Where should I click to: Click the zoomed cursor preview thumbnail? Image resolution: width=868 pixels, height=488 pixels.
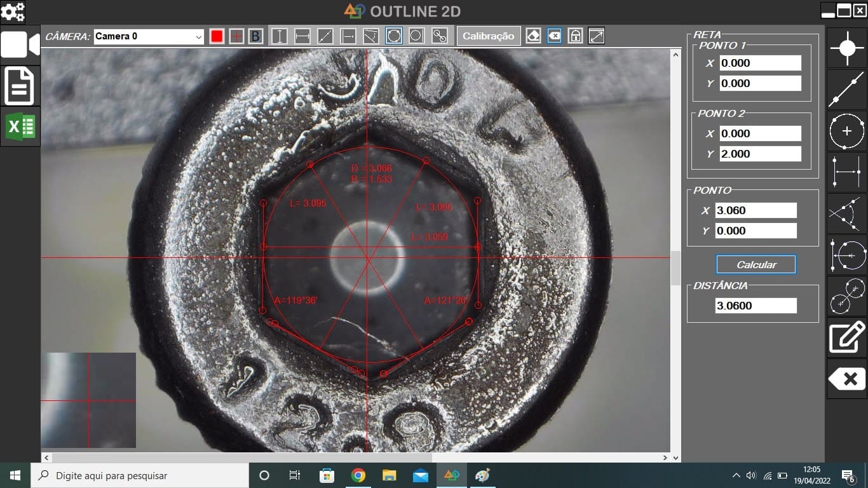(88, 400)
